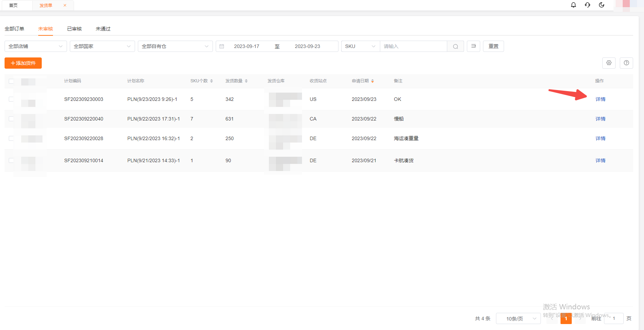Click the 添加货件 button
This screenshot has width=644, height=330.
pos(23,63)
